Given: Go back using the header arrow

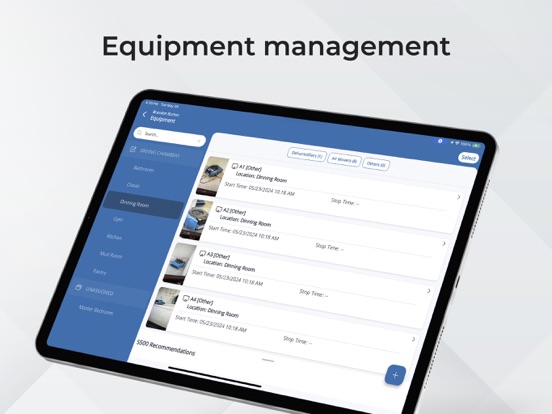Looking at the screenshot, I should point(144,114).
